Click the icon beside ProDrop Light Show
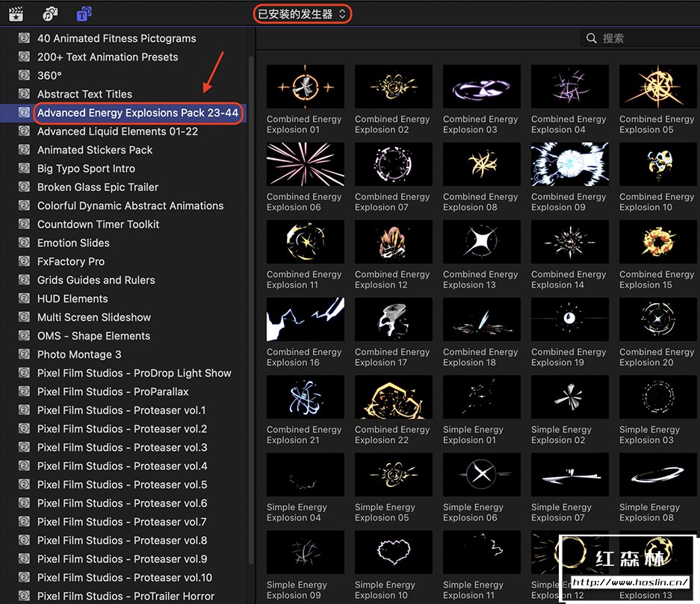The width and height of the screenshot is (700, 604). point(24,373)
